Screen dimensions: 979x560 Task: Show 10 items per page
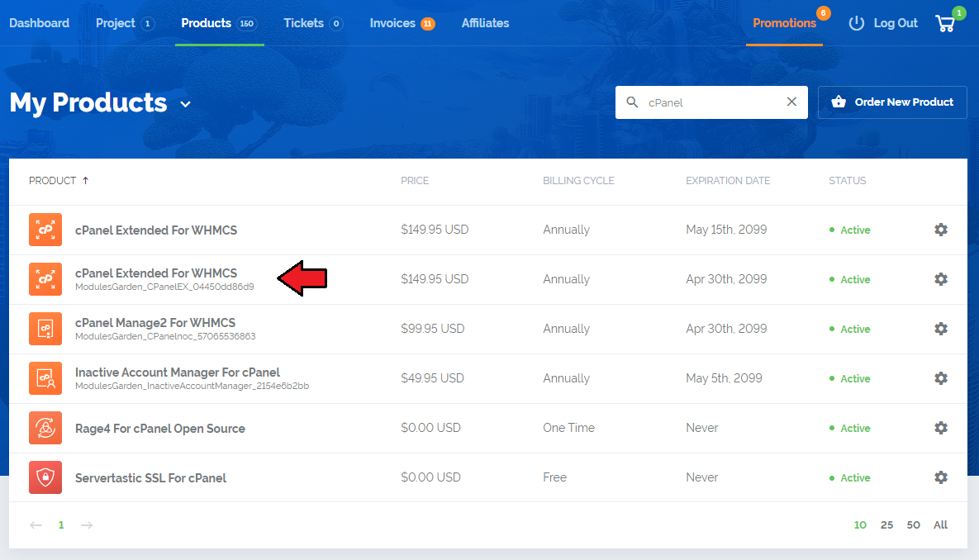click(x=860, y=525)
